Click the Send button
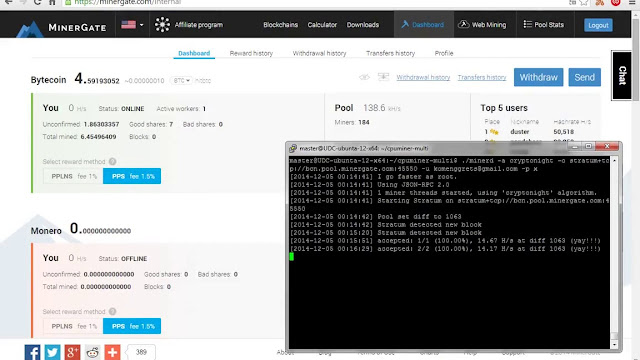 click(x=584, y=77)
